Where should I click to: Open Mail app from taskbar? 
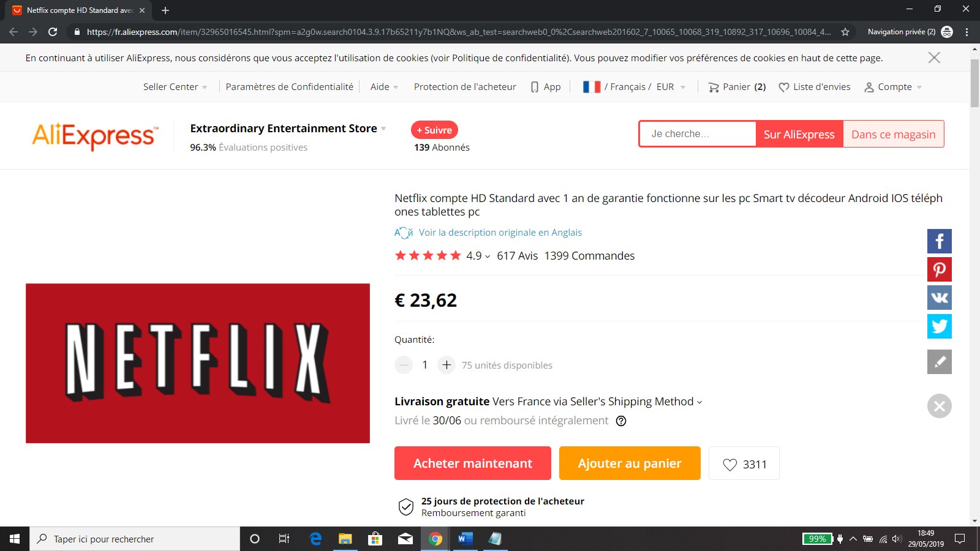405,539
